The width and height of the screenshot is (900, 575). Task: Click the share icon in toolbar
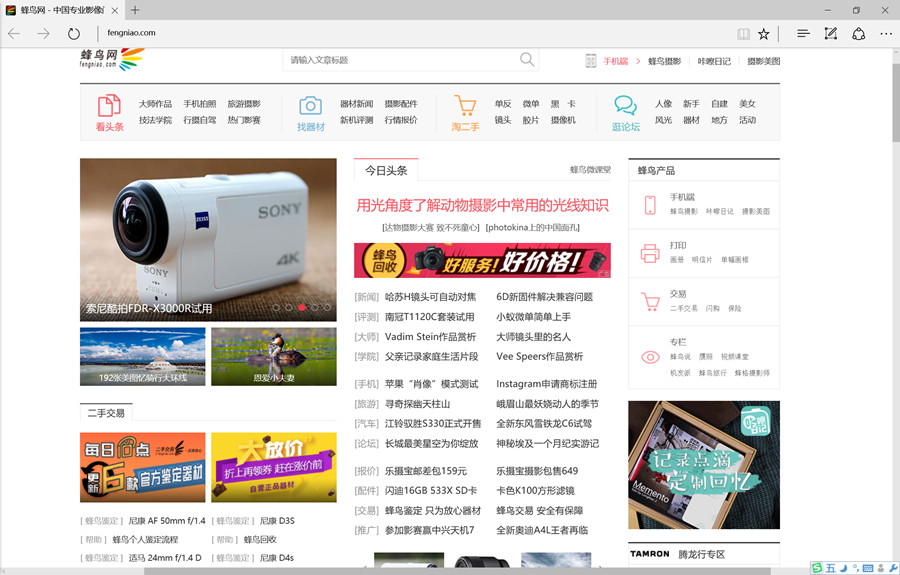[859, 34]
